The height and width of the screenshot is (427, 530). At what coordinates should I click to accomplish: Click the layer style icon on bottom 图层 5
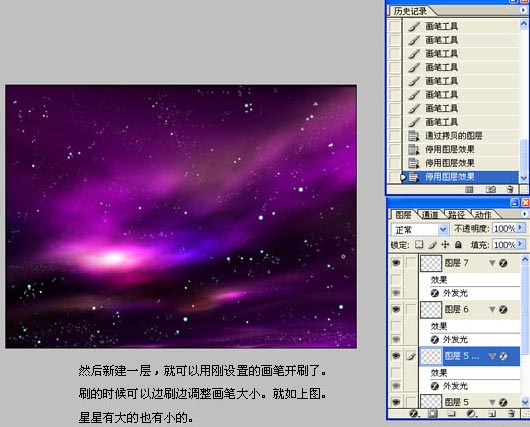tap(503, 402)
